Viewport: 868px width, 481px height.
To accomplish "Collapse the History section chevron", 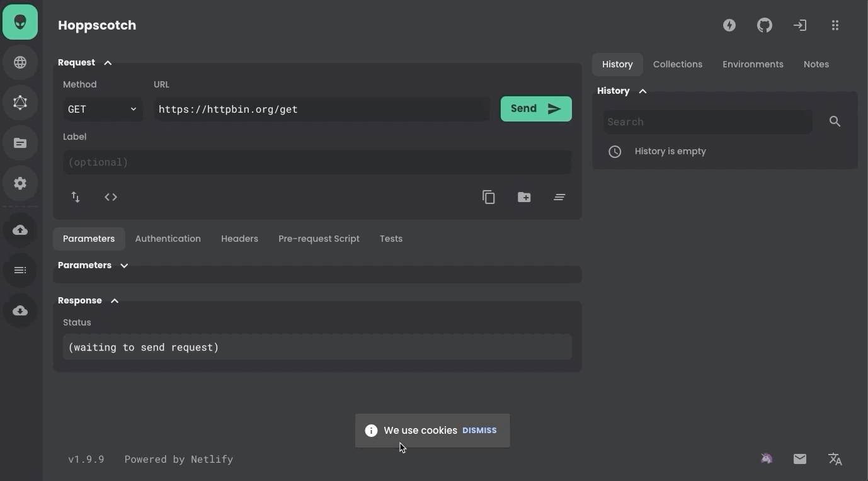I will tap(642, 91).
